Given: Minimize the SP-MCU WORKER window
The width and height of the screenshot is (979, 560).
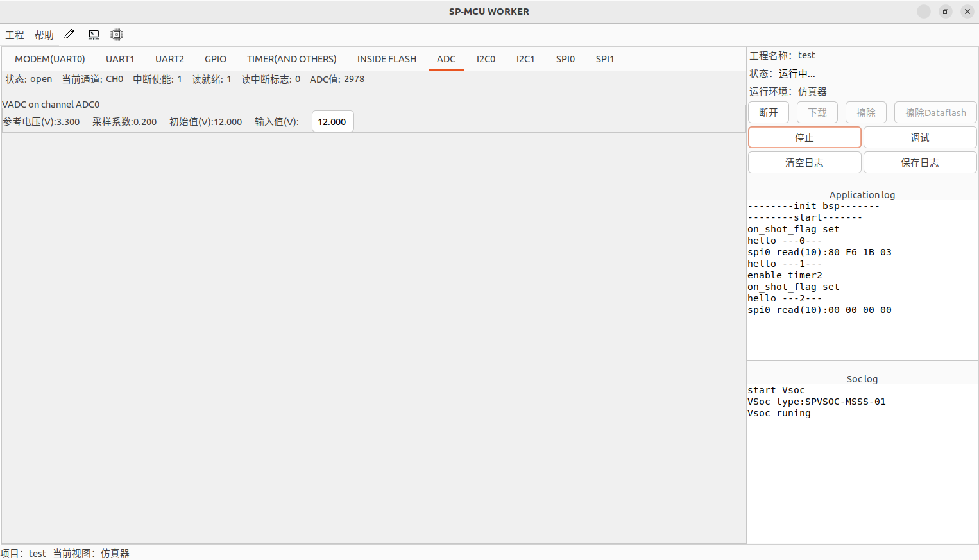Looking at the screenshot, I should [924, 12].
